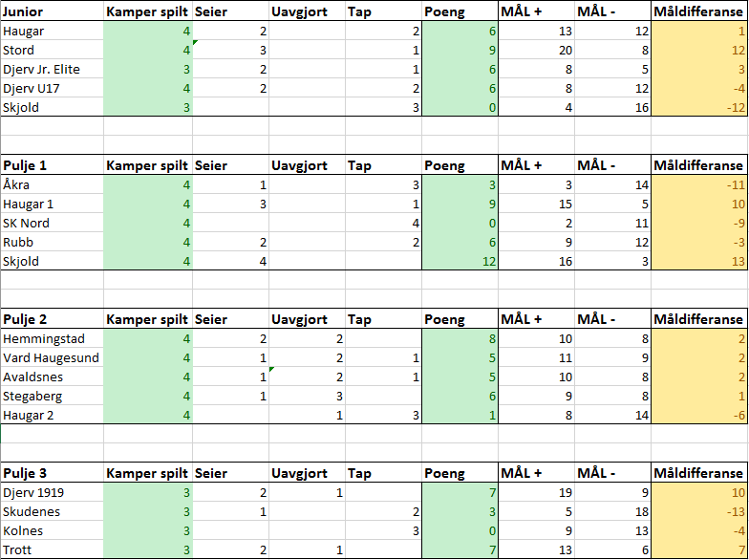This screenshot has height=560, width=749.
Task: Click the Hemmingstad team cell
Action: [52, 338]
